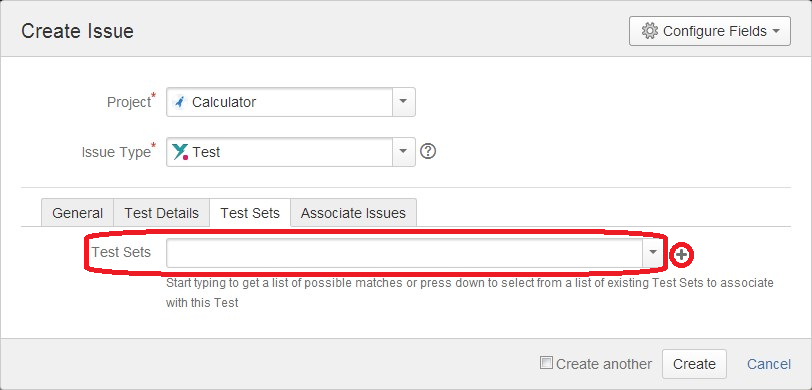Click the Project field showing Calculator
The image size is (812, 390).
tap(291, 102)
